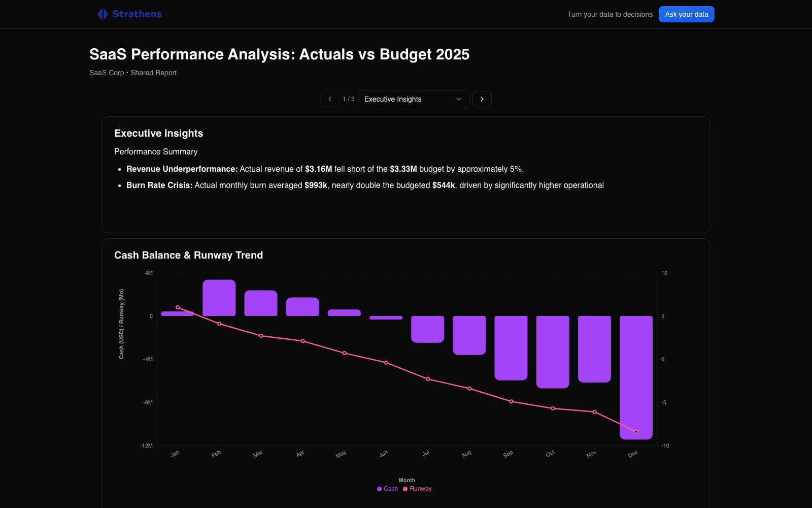Advance to next report page arrow

tap(482, 99)
